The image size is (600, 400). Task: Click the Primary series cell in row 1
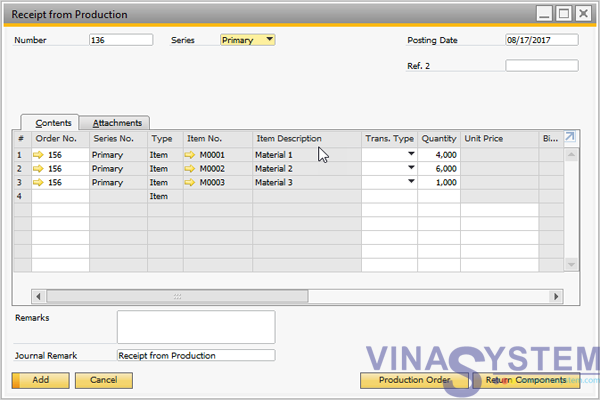pos(118,155)
